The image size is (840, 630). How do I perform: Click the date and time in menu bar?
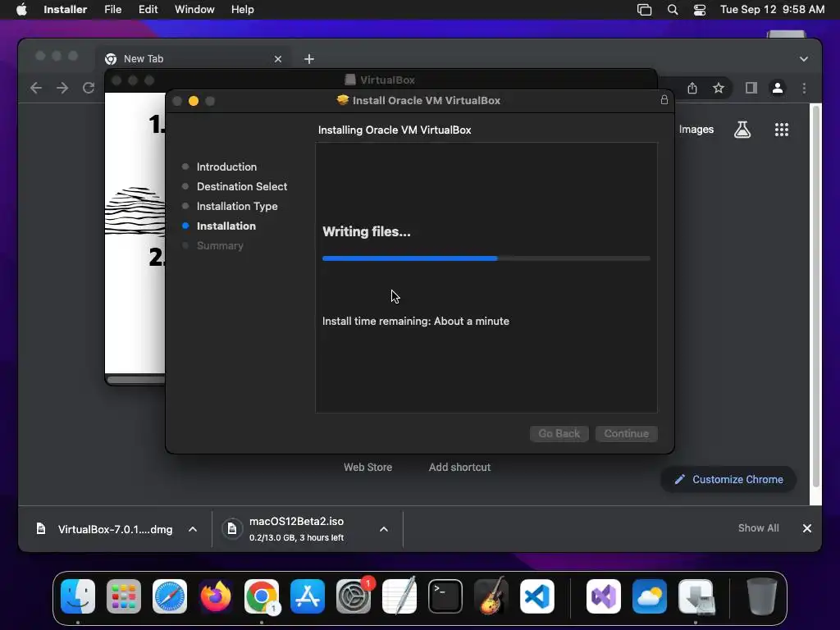[x=772, y=10]
